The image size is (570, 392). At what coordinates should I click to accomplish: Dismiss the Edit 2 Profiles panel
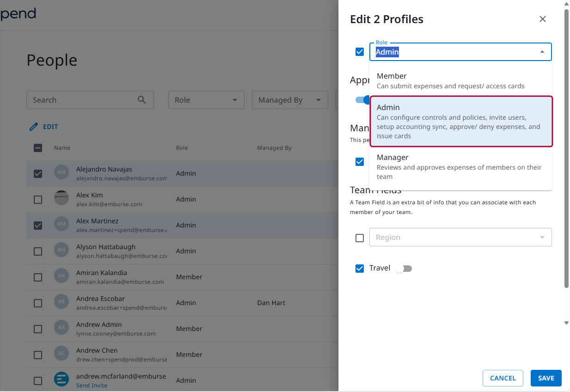pyautogui.click(x=542, y=19)
